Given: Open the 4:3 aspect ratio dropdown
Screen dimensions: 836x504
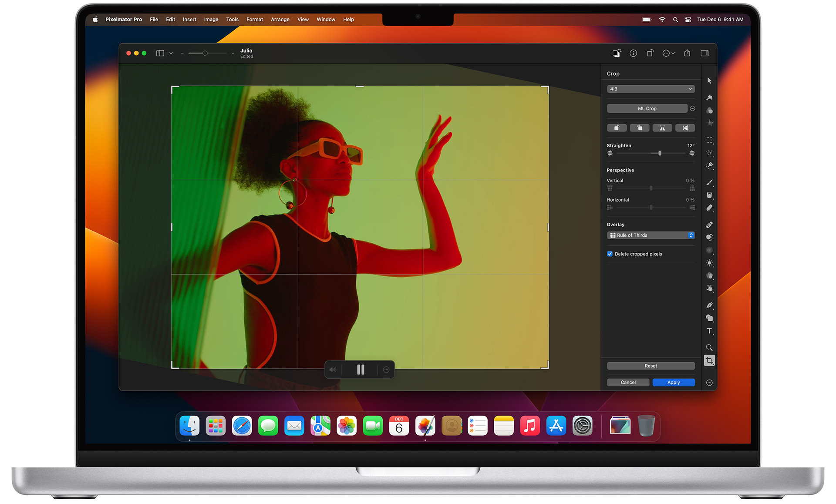Looking at the screenshot, I should (x=650, y=89).
